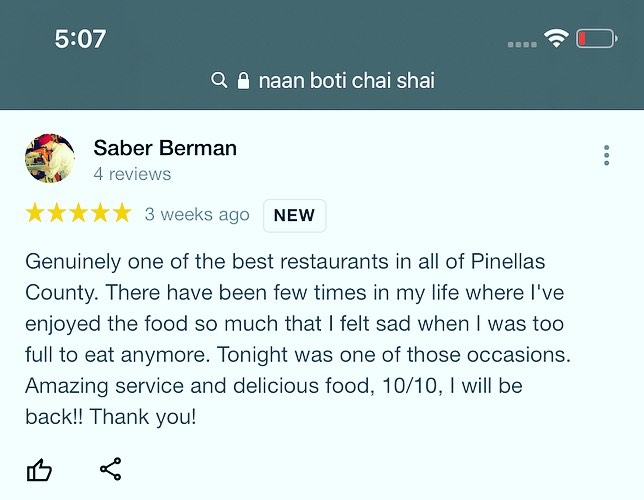Click the "3 weeks ago" timestamp

point(197,214)
